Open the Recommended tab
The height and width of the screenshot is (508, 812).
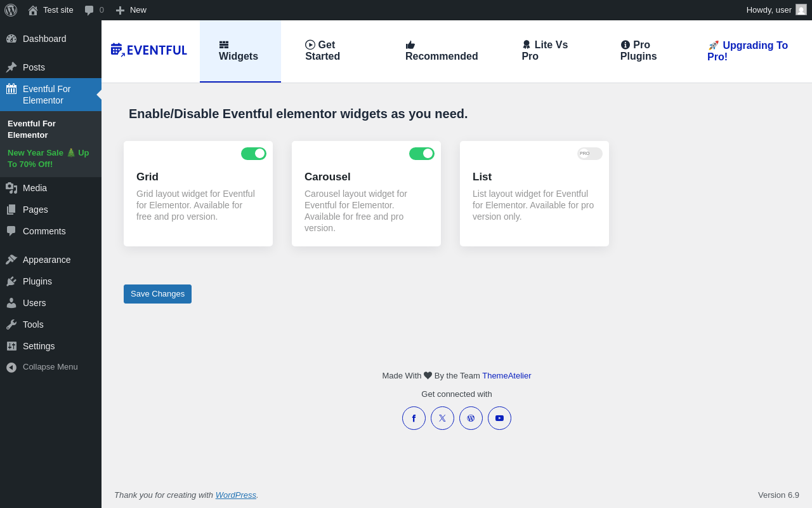coord(442,51)
